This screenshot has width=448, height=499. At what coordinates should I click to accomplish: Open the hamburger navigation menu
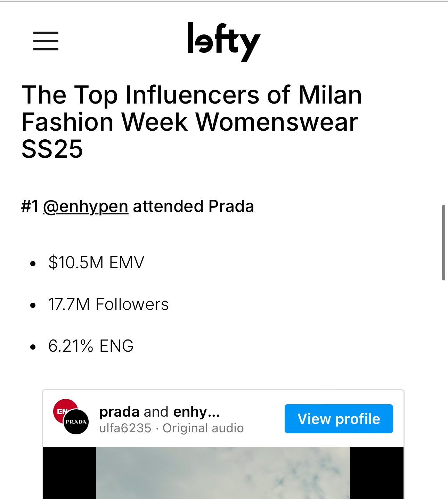[x=46, y=41]
